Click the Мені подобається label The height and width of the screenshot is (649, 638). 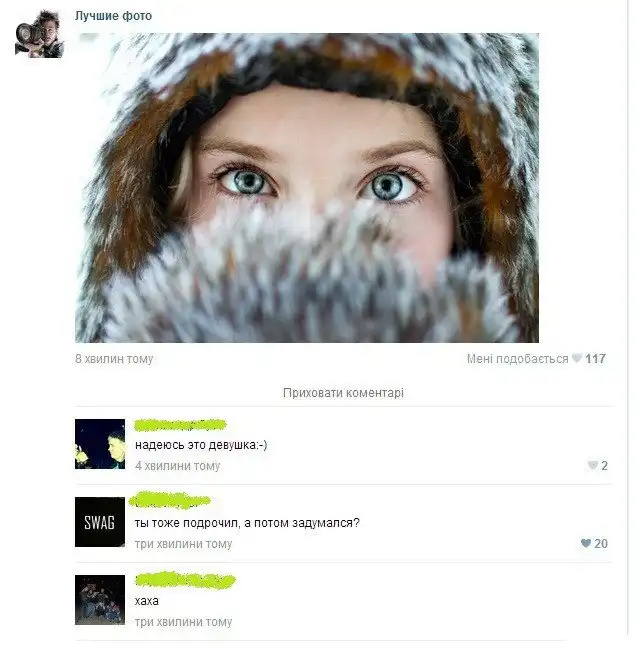[518, 359]
